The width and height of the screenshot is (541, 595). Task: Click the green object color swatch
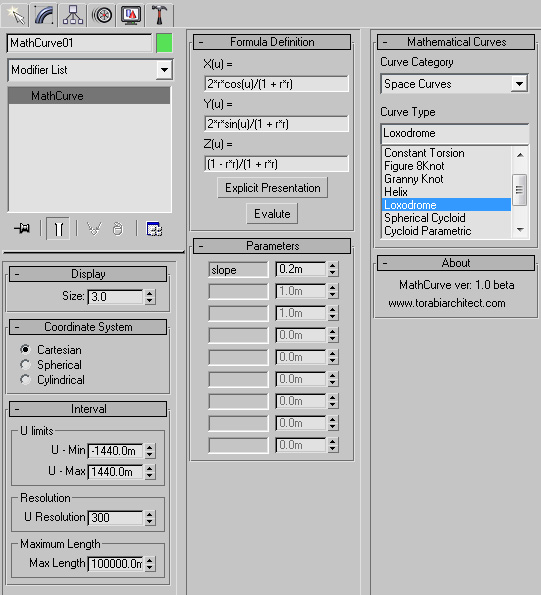click(164, 43)
